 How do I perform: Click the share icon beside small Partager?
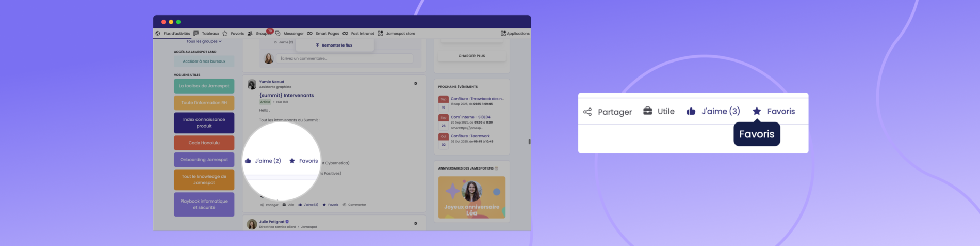(262, 205)
